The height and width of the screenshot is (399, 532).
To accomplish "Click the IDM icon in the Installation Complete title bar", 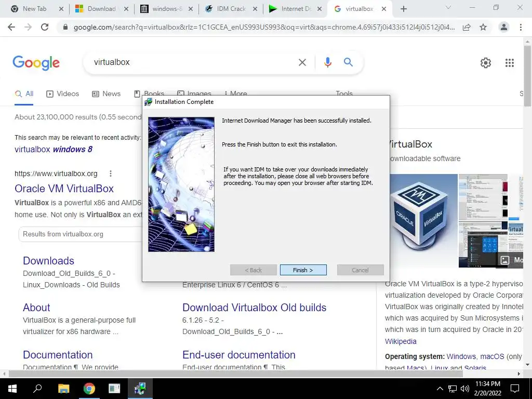I will (148, 102).
